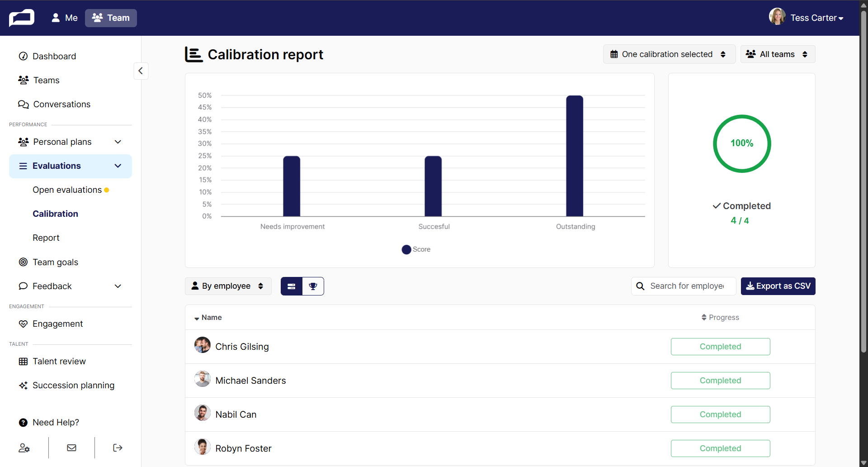Collapse the sidebar with the left chevron

click(141, 71)
